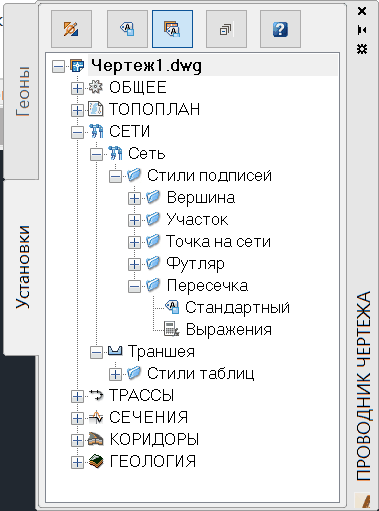Click the folder icon of Участок
379x511 pixels.
[x=153, y=219]
